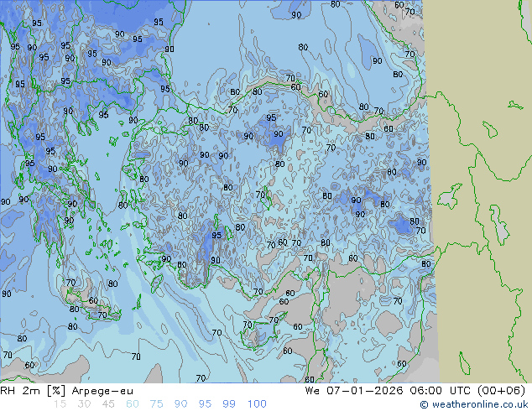Click the 'We 07-01-2026 06:00 UTC (00+06)' timestamp
The image size is (532, 411).
tap(415, 391)
